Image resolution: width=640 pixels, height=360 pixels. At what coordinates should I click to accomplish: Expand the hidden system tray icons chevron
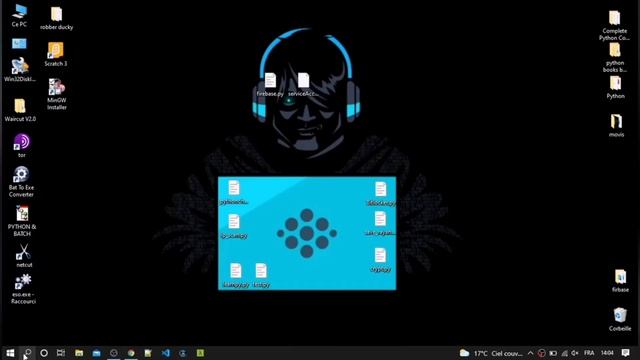(x=530, y=353)
